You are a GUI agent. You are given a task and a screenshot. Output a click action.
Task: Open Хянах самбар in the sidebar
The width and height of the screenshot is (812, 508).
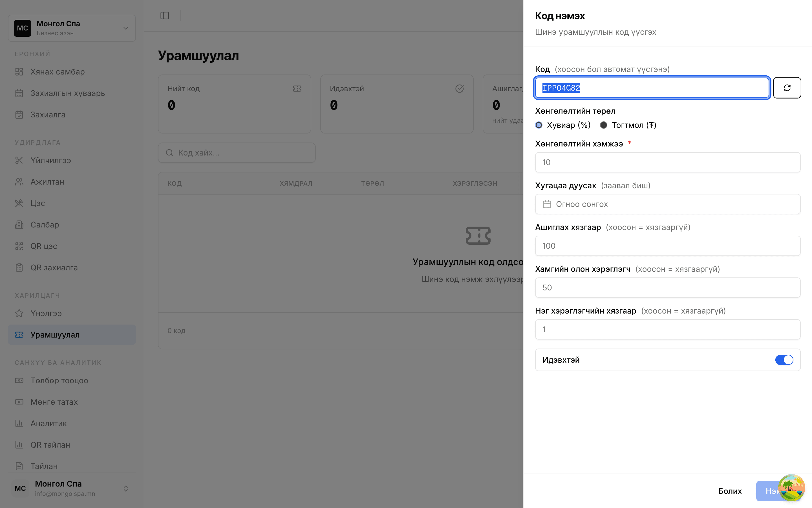pos(72,72)
